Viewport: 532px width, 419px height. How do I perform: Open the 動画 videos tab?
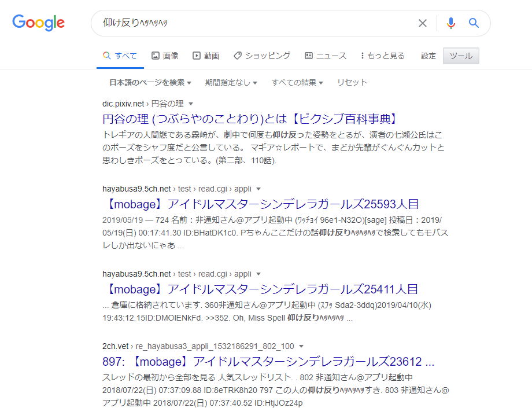(206, 56)
